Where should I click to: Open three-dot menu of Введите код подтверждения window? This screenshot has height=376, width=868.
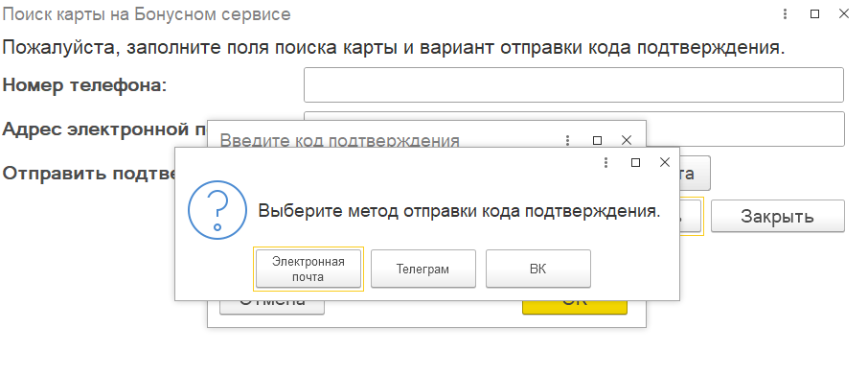pos(567,141)
